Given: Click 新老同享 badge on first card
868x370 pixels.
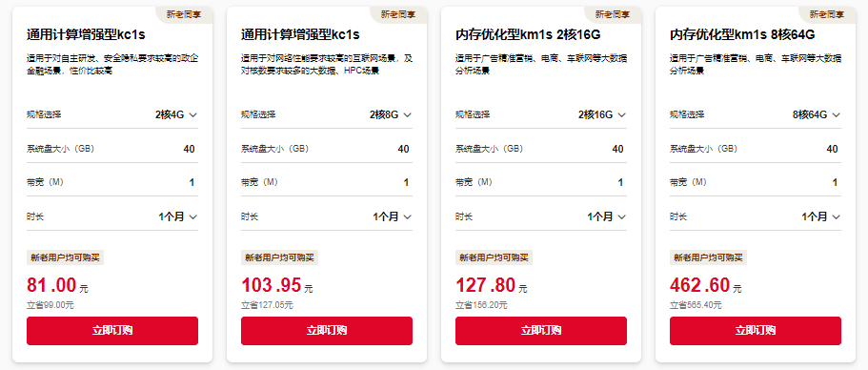Looking at the screenshot, I should [x=184, y=15].
